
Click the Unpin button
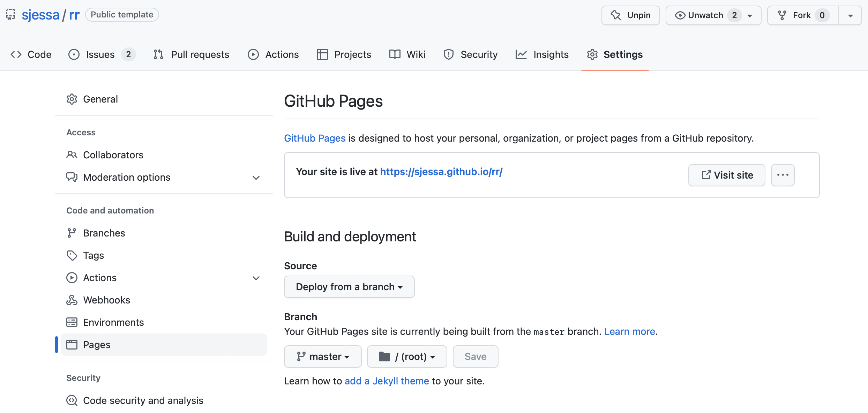click(630, 15)
